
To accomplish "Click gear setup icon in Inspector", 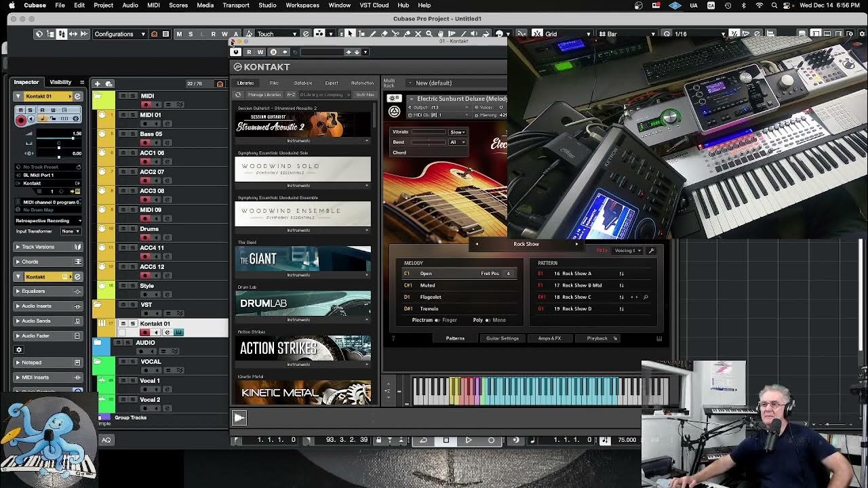I will pyautogui.click(x=19, y=350).
